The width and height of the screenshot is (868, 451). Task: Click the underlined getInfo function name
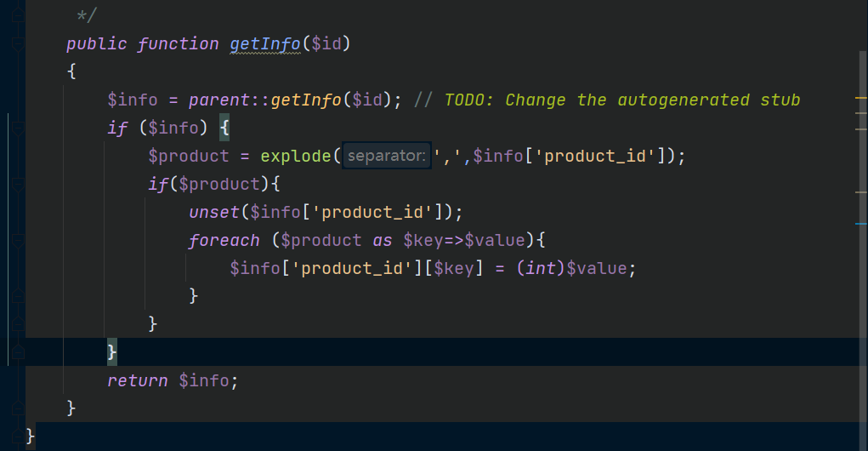(x=265, y=43)
